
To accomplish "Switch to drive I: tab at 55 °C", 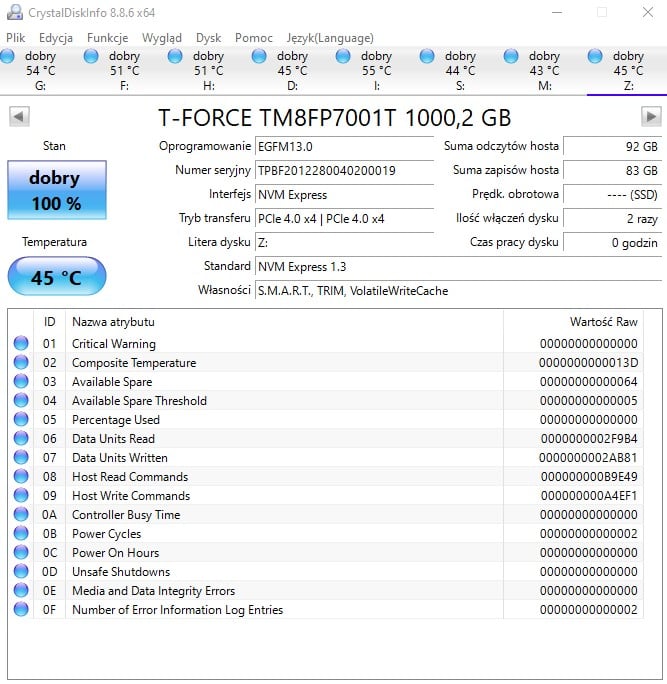I will click(376, 70).
